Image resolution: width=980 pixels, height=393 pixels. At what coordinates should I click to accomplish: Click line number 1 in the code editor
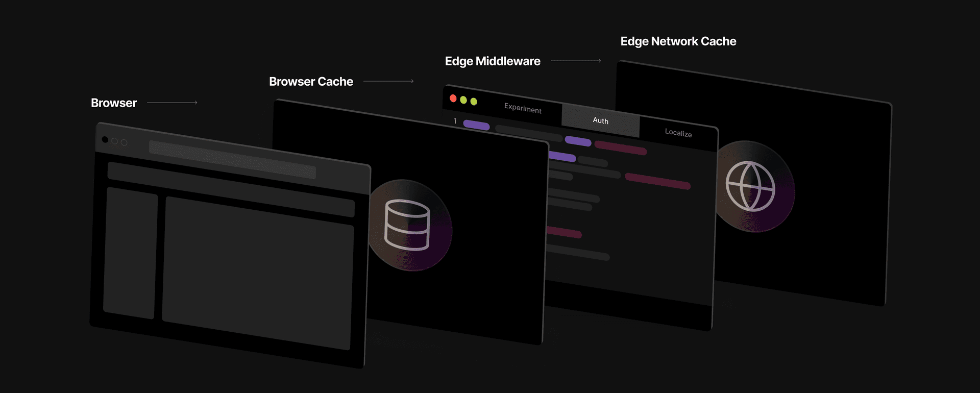coord(455,121)
